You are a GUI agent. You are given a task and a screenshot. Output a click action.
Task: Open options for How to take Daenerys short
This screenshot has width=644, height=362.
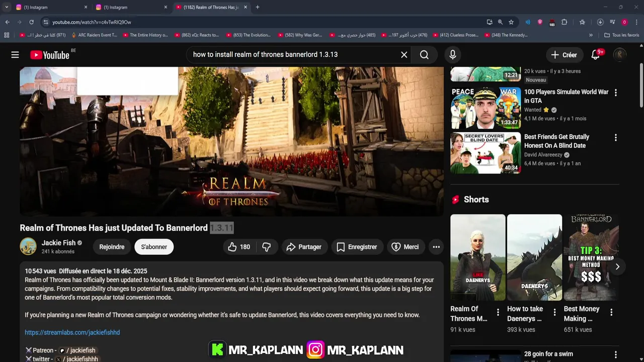[554, 312]
